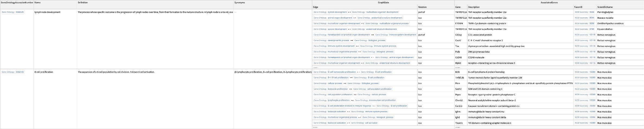This screenshot has width=644, height=129.
Task: Select the Definition column header
Action: coord(83,2)
